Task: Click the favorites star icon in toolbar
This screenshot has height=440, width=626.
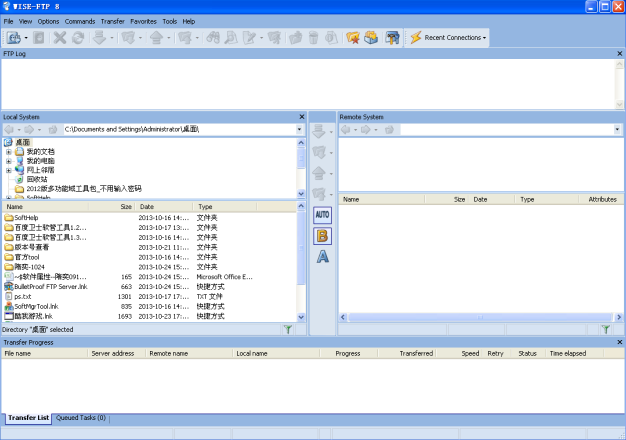Action: pos(352,38)
